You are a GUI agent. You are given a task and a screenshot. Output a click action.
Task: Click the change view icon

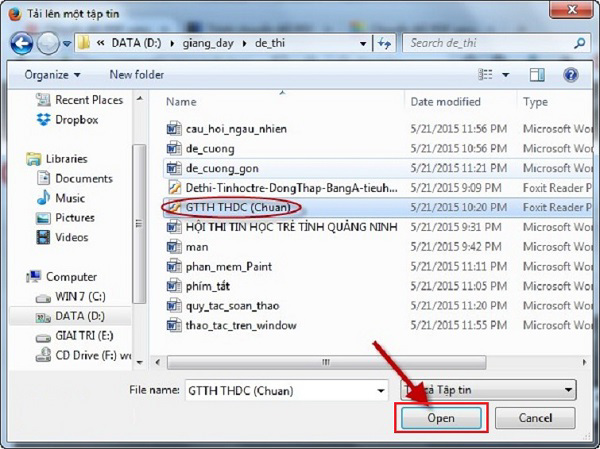tap(486, 74)
